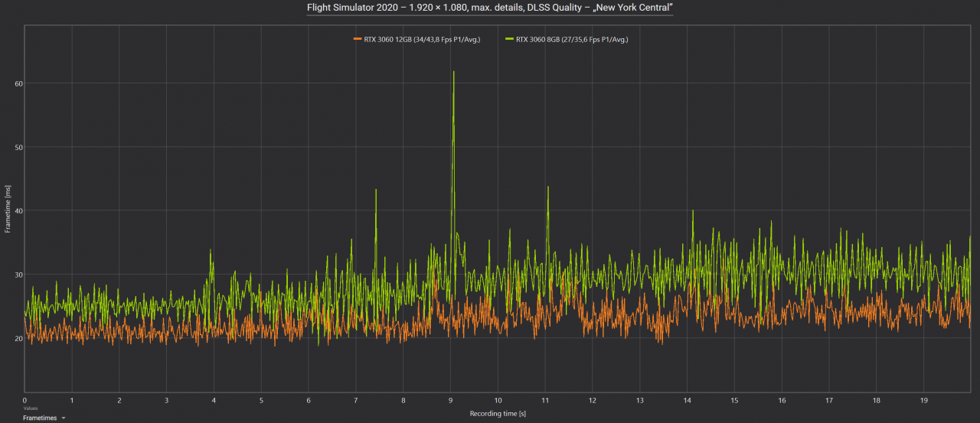The width and height of the screenshot is (980, 423).
Task: Click the small Values label above Frametimes
Action: (30, 408)
